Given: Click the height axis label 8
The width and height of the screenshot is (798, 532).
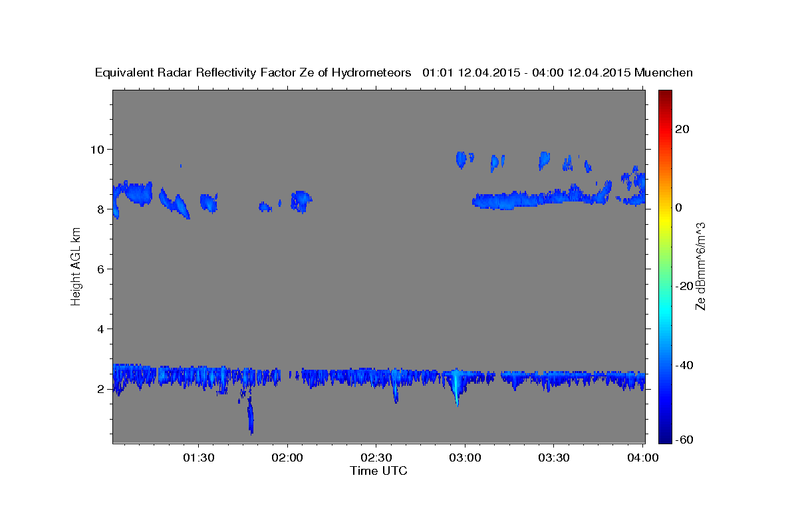Looking at the screenshot, I should tap(102, 209).
